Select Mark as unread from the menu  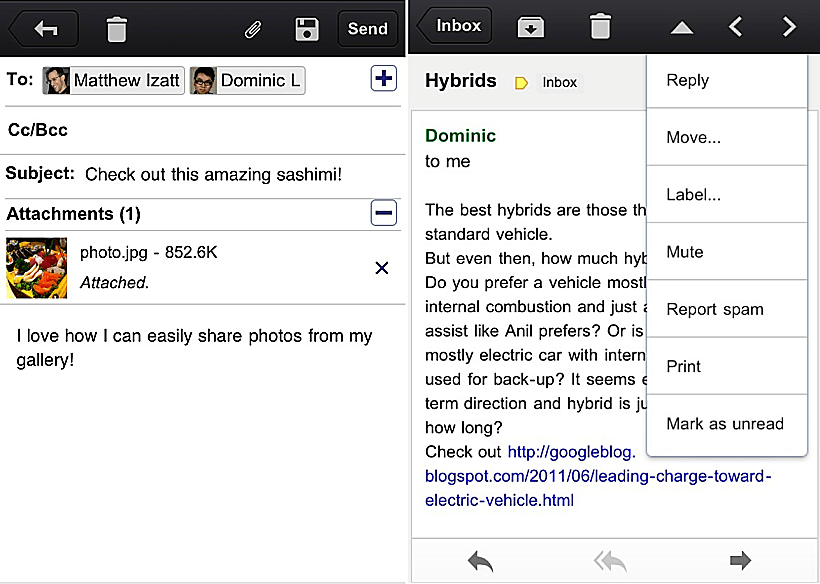725,424
